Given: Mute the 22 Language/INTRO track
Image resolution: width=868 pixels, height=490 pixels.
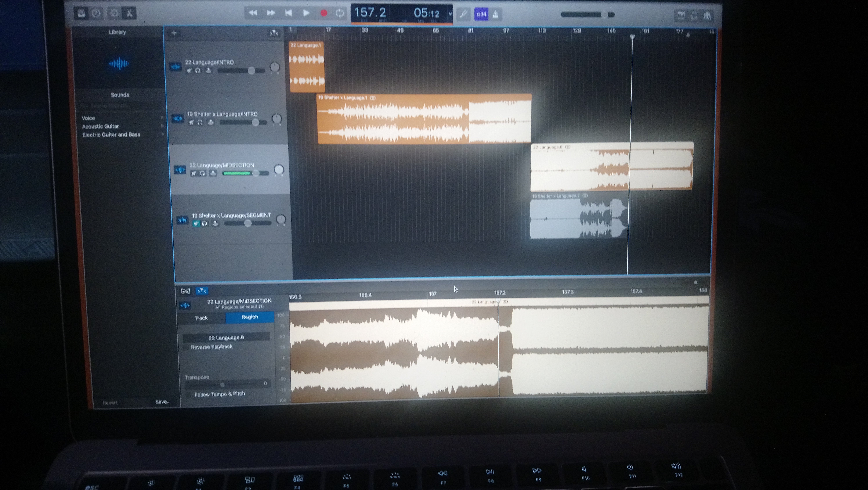Looking at the screenshot, I should [x=189, y=71].
